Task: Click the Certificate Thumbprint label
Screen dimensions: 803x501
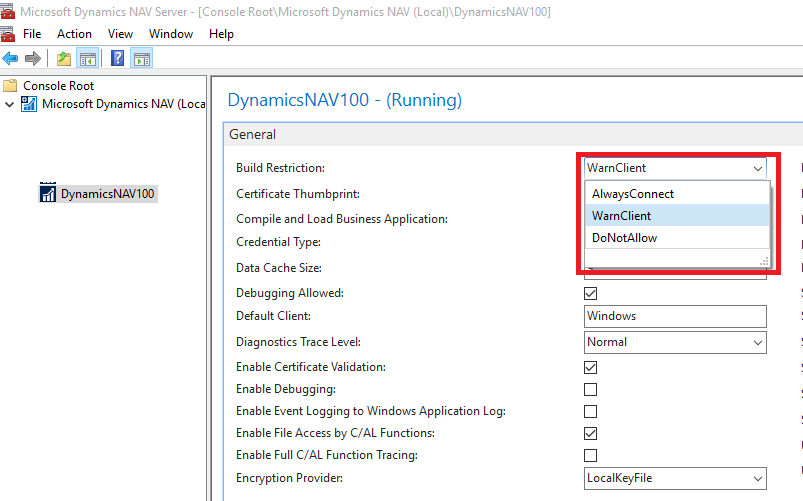Action: click(298, 194)
